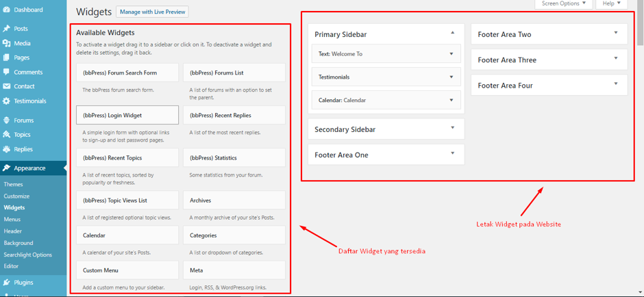Select (bbPress) Forums List widget
Screen dimensions: 644x297
234,73
